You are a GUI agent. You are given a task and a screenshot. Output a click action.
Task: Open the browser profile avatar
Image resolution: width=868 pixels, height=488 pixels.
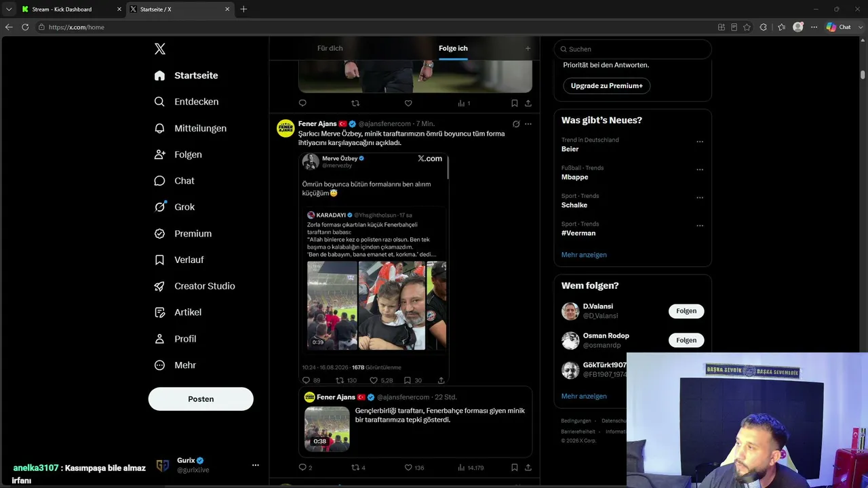pyautogui.click(x=798, y=27)
